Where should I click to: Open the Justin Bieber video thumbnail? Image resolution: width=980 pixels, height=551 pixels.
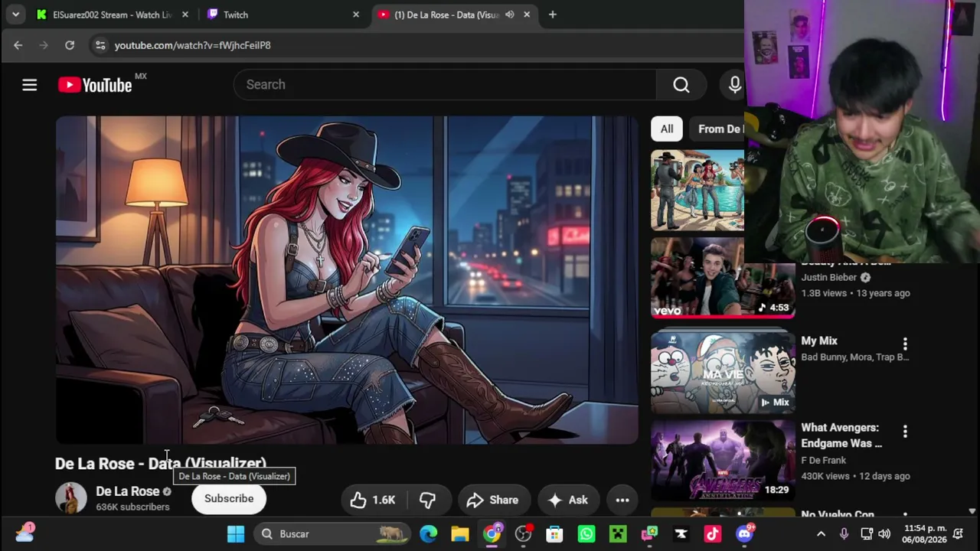tap(723, 278)
